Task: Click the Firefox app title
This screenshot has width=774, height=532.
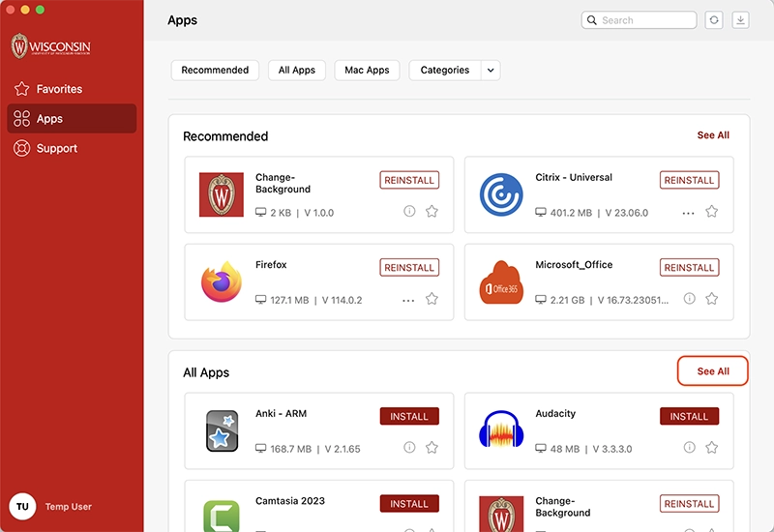Action: [271, 264]
